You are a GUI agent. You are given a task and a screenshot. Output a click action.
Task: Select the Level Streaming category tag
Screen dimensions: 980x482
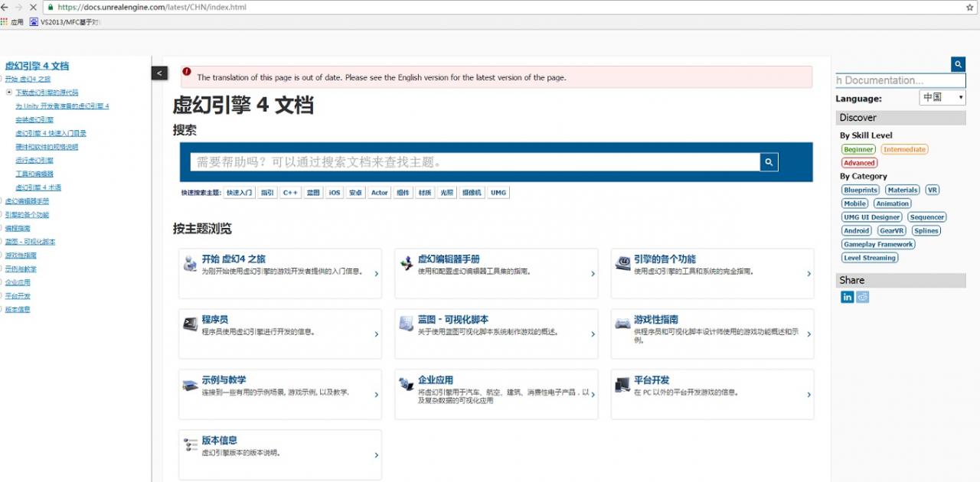click(870, 258)
